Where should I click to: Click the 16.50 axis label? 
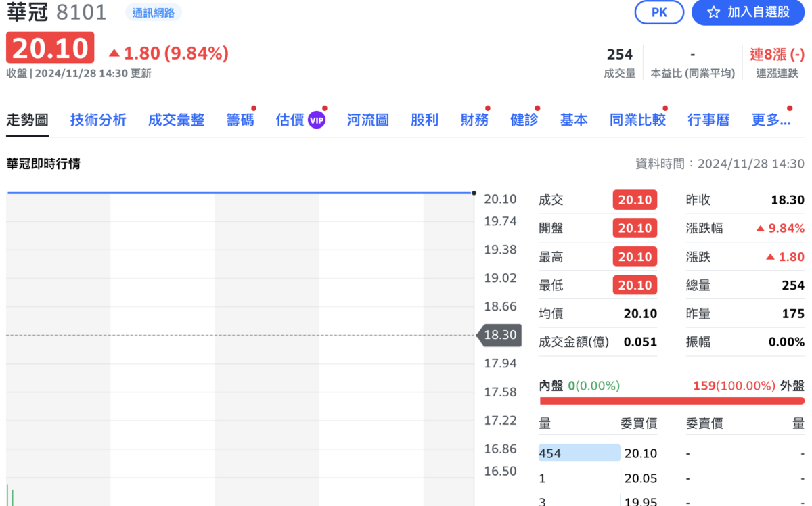pyautogui.click(x=500, y=471)
